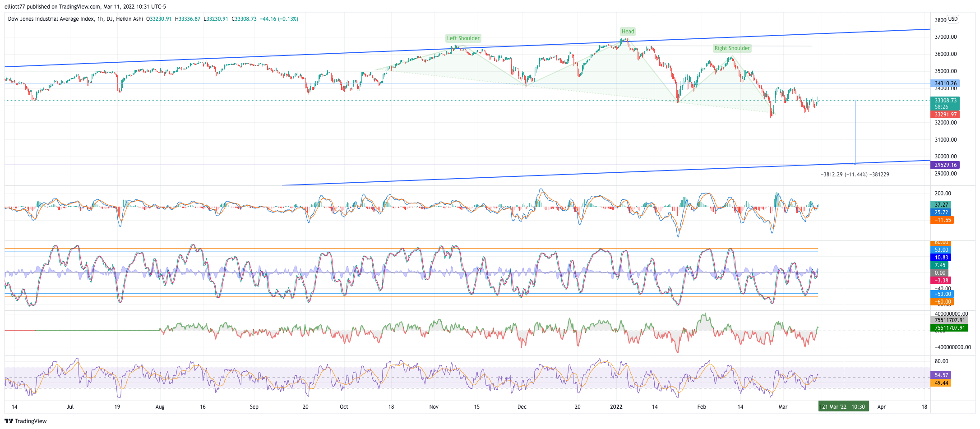The height and width of the screenshot is (429, 980).
Task: Click the 35000.00 price axis label
Action: pos(946,71)
